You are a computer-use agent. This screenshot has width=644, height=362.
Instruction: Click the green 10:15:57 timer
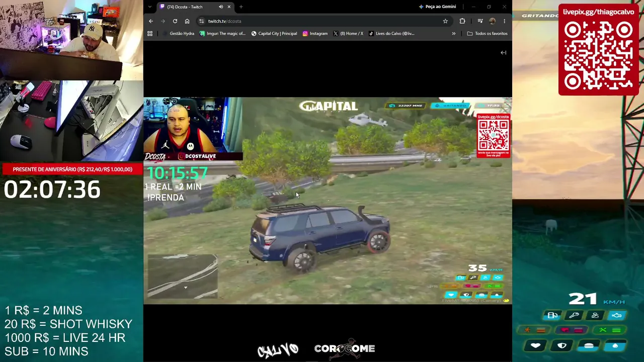(177, 173)
